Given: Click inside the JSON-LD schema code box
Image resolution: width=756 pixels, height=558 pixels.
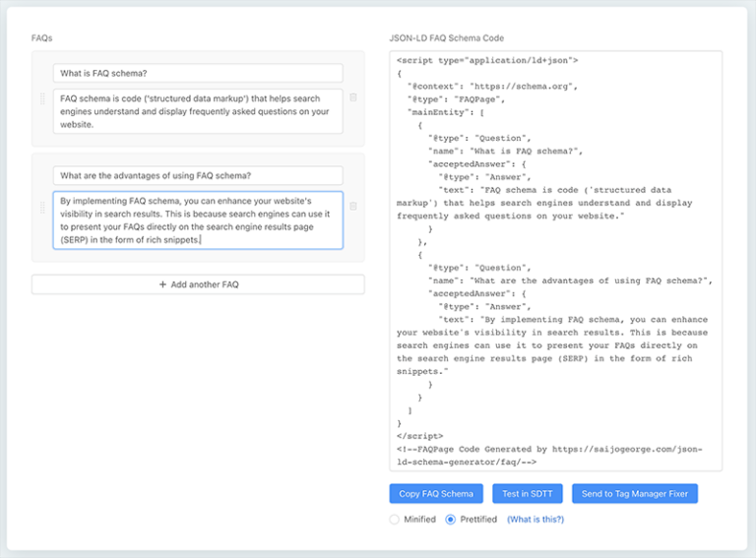Looking at the screenshot, I should tap(556, 261).
